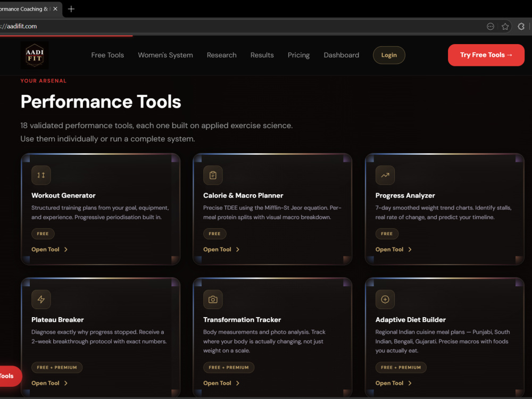Go to Women's System page
The width and height of the screenshot is (532, 399).
tap(165, 55)
